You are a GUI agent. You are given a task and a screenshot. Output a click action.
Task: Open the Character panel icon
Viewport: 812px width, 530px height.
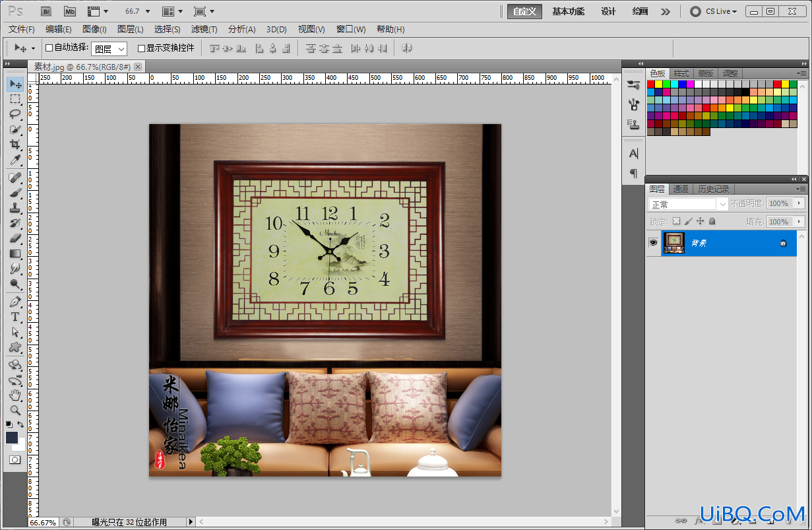tap(633, 153)
